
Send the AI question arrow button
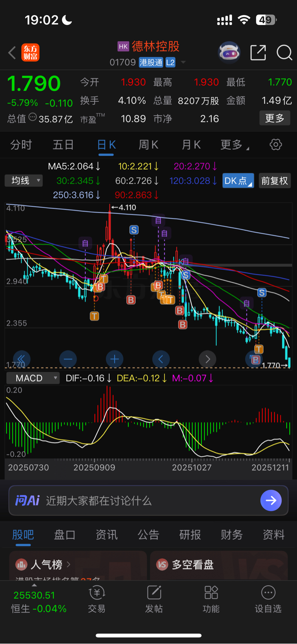271,501
